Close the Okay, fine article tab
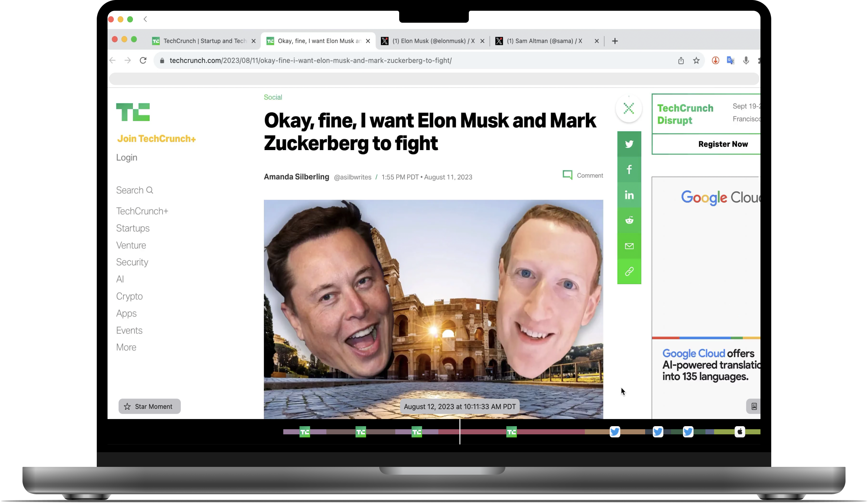 [x=368, y=41]
